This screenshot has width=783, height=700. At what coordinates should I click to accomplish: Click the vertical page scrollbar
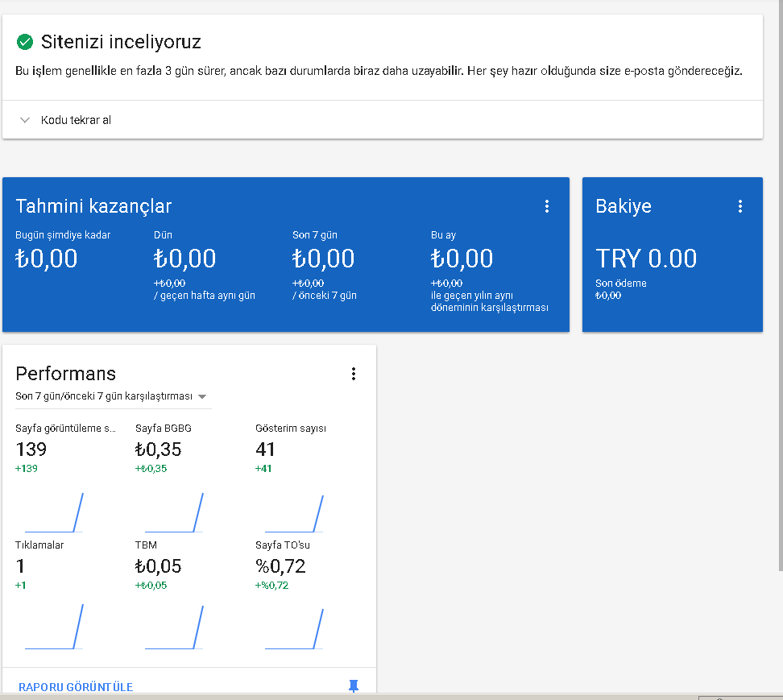click(780, 284)
